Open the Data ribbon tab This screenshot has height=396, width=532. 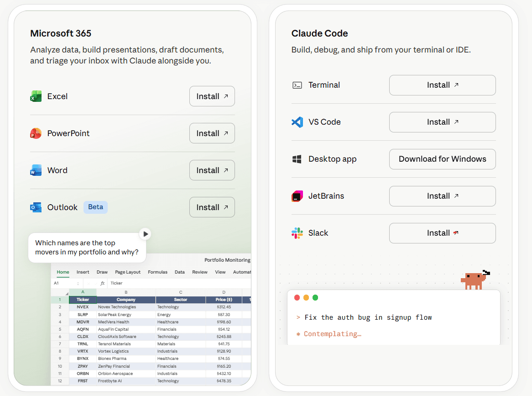[x=180, y=272]
